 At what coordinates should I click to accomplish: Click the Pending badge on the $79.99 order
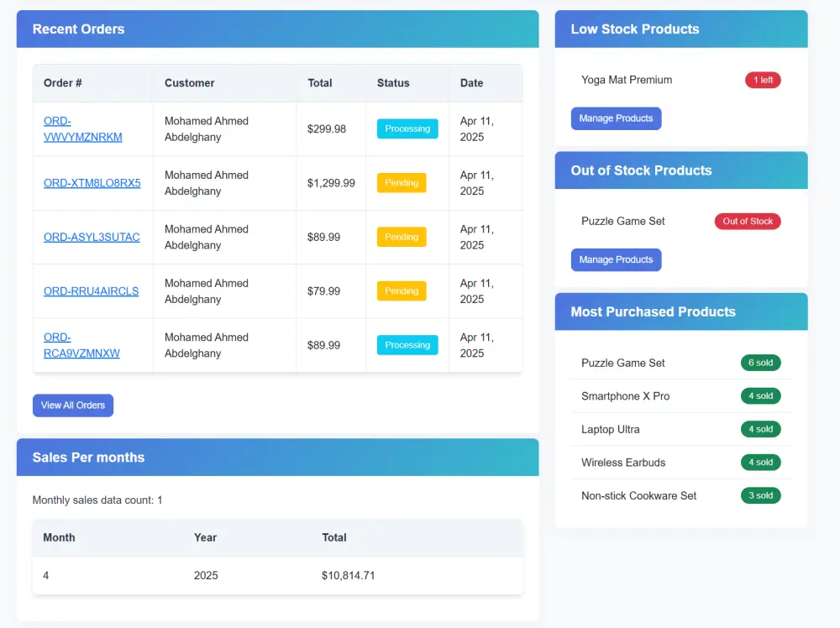pyautogui.click(x=402, y=290)
